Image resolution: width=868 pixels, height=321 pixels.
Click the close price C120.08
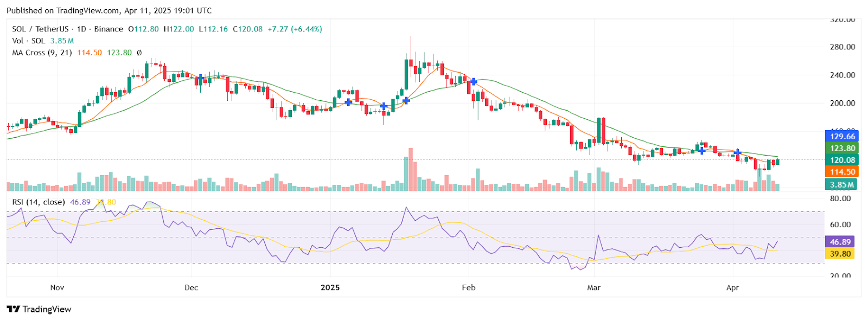pos(247,29)
